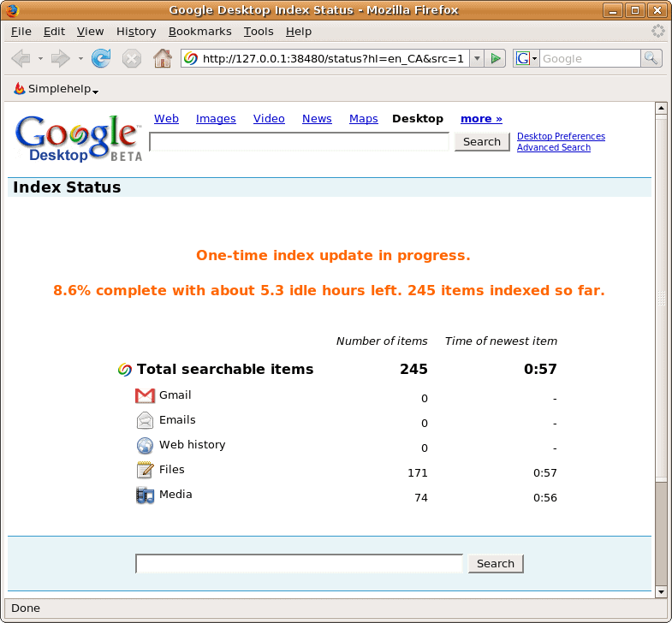Click the Media time 0:56

pyautogui.click(x=544, y=497)
